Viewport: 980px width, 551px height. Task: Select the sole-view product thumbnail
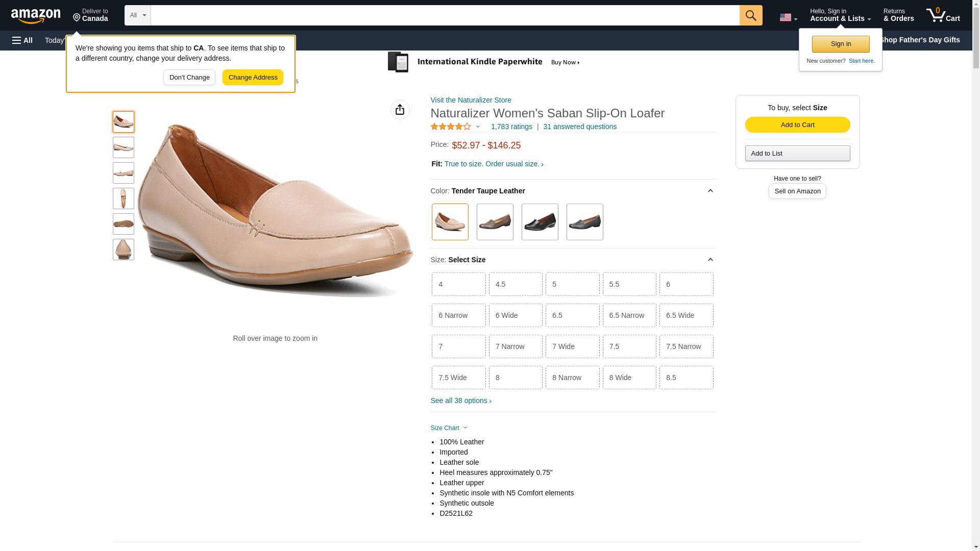coord(124,224)
